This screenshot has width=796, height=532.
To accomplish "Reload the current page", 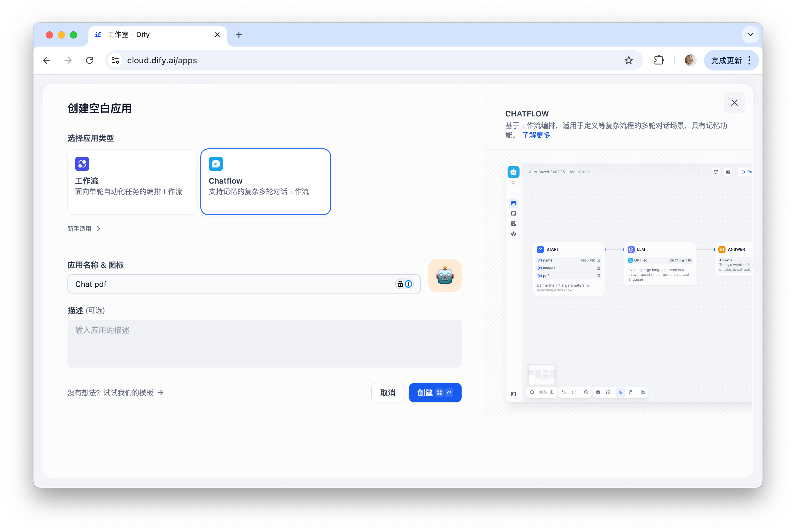I will pyautogui.click(x=90, y=60).
